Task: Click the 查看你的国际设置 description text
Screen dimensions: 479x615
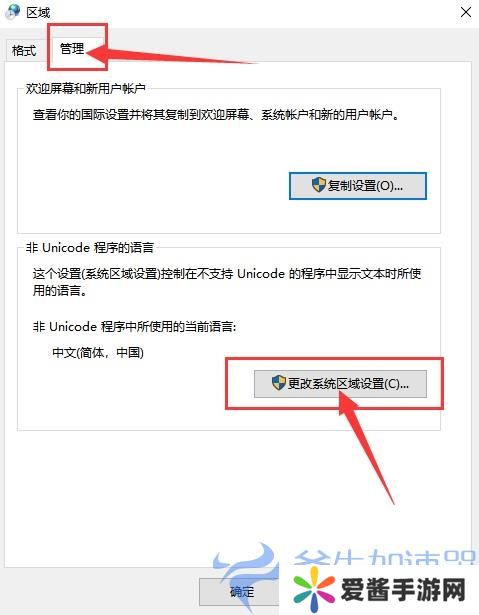Action: coord(216,115)
